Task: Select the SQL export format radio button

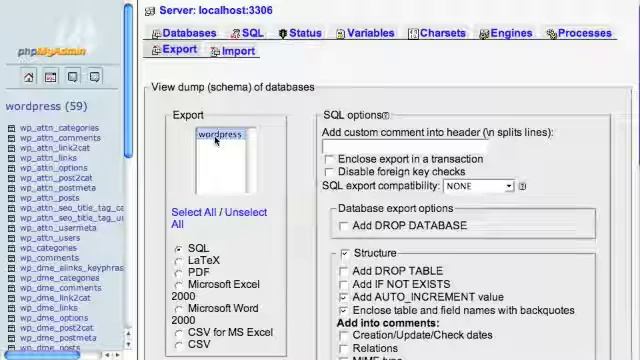Action: pyautogui.click(x=178, y=249)
